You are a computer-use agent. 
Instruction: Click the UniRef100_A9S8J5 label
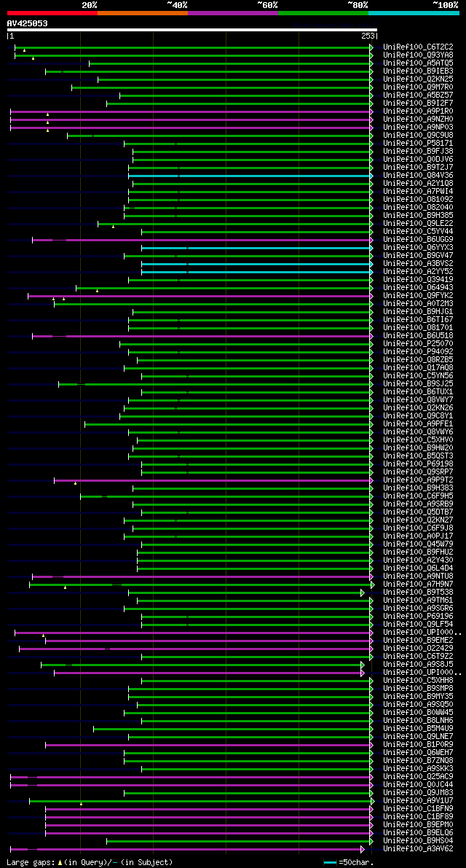pyautogui.click(x=418, y=665)
